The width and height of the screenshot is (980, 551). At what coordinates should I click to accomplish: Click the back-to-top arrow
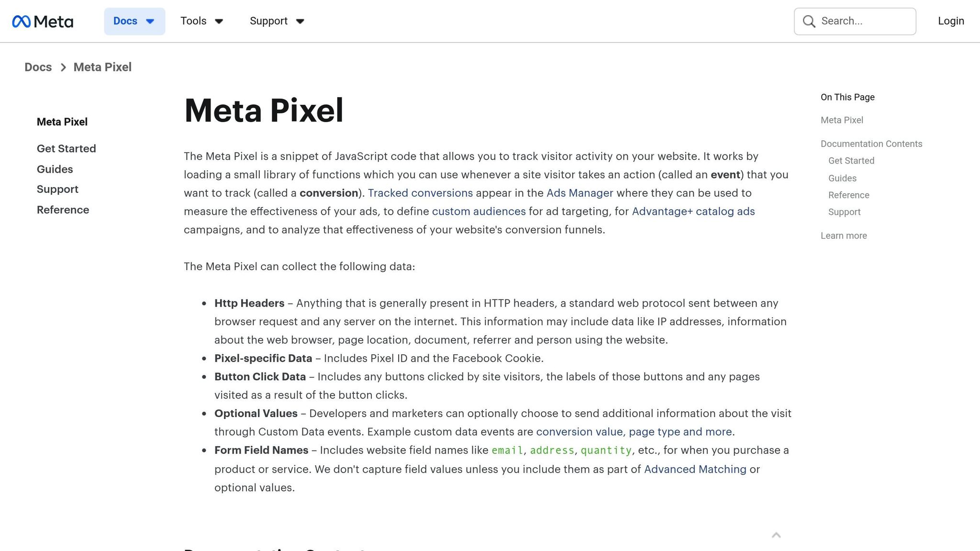(x=776, y=535)
